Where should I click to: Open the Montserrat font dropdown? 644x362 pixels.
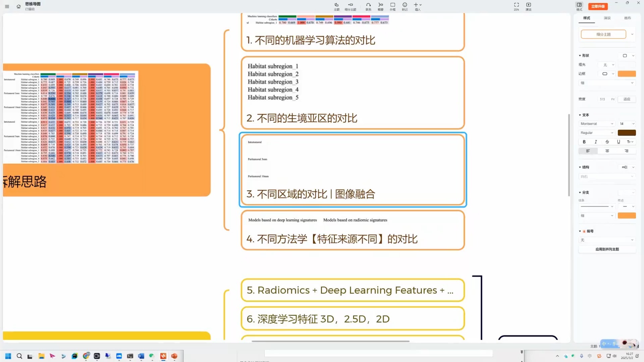[597, 124]
